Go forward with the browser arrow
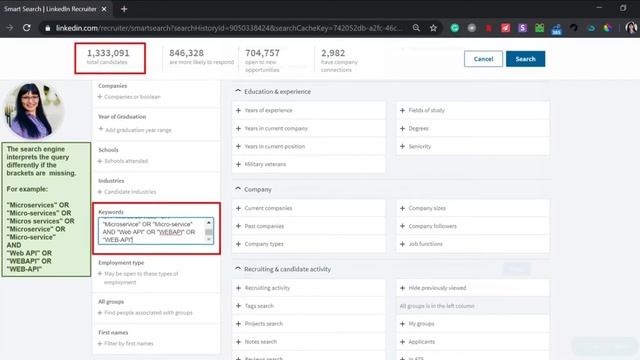Viewport: 640px width, 360px height. [x=9, y=28]
